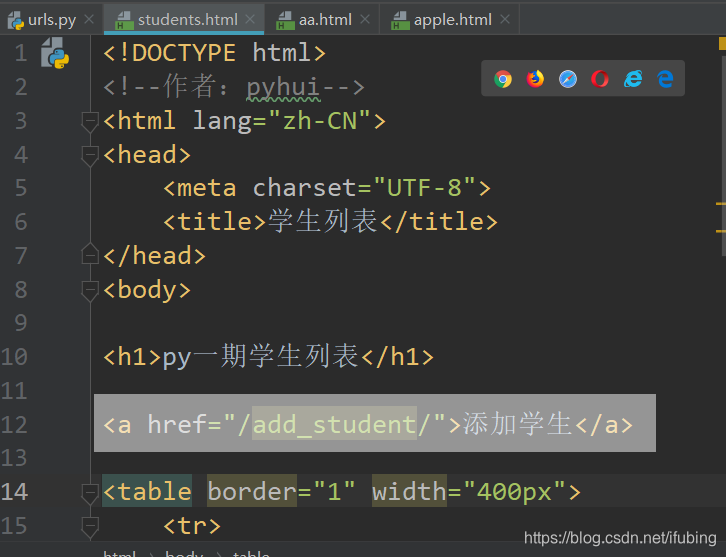Image resolution: width=726 pixels, height=557 pixels.
Task: Open page in Safari browser
Action: coord(568,79)
